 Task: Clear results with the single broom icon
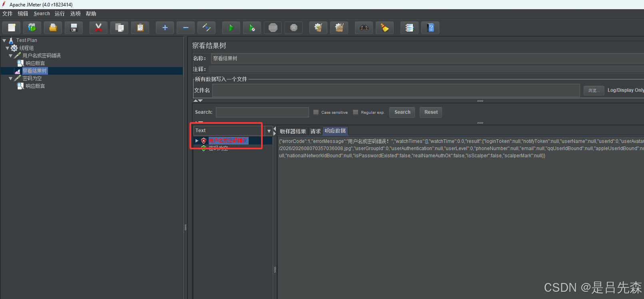pos(318,28)
